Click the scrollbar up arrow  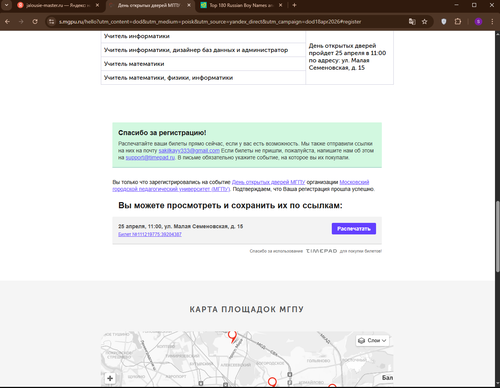pos(497,34)
